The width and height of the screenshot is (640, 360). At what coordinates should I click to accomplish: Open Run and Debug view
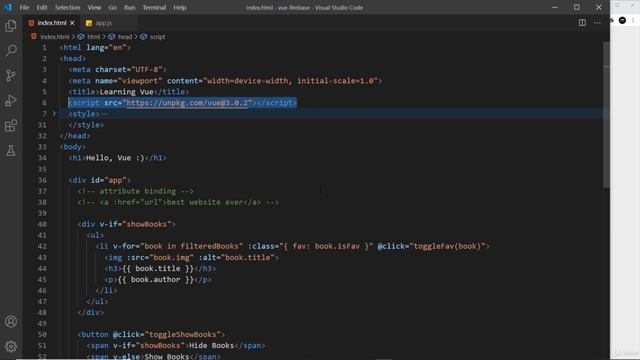click(x=11, y=100)
